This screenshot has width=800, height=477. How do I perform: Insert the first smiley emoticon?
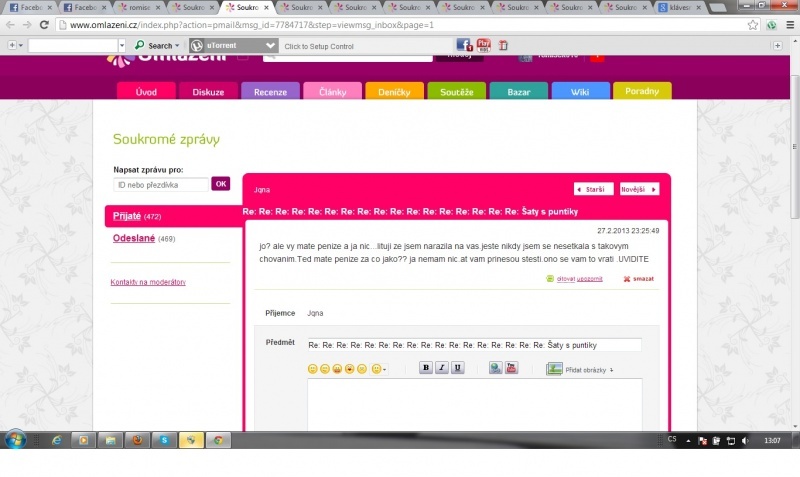pos(313,369)
